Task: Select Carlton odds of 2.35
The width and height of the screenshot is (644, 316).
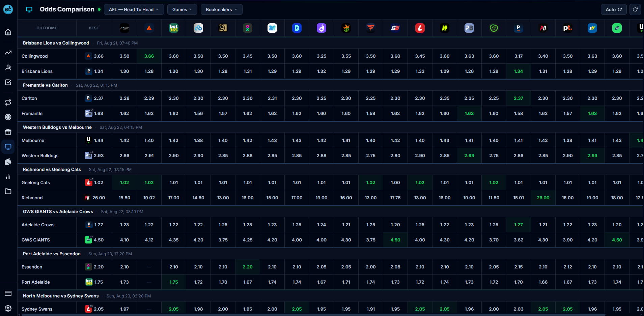Action: click(445, 98)
